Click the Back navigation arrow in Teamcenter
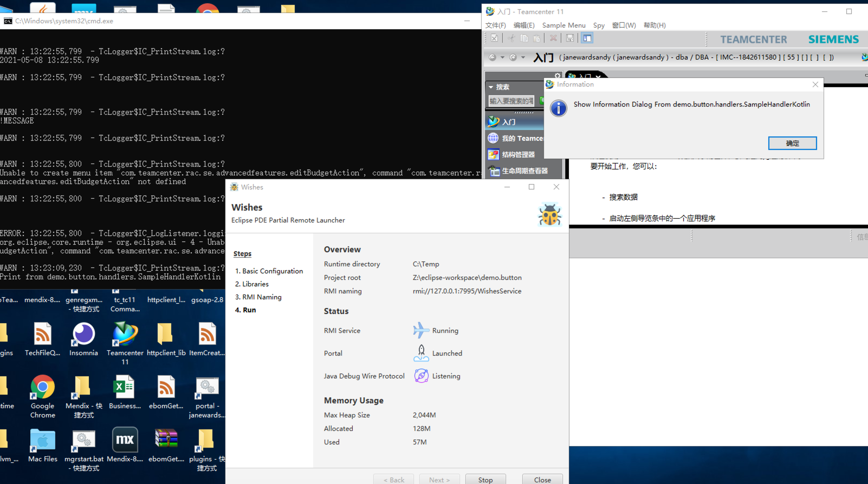This screenshot has width=868, height=484. (493, 57)
